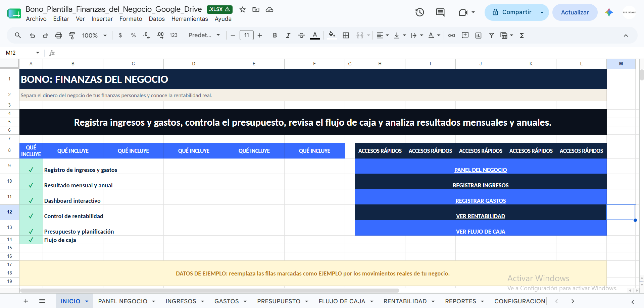Open the search menus magnifier icon
Screen dimensions: 644x308
(18, 35)
